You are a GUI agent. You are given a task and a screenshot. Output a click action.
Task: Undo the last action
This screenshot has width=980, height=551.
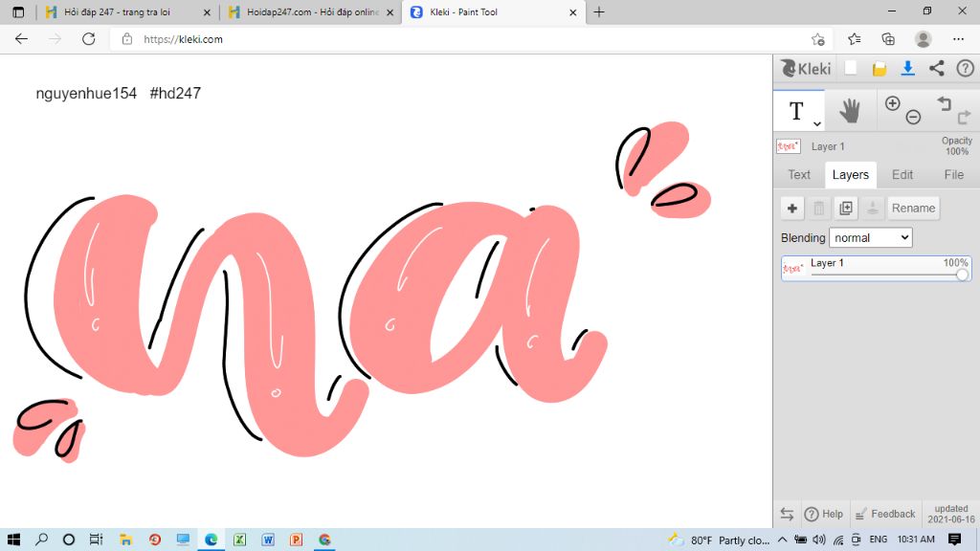pyautogui.click(x=944, y=103)
